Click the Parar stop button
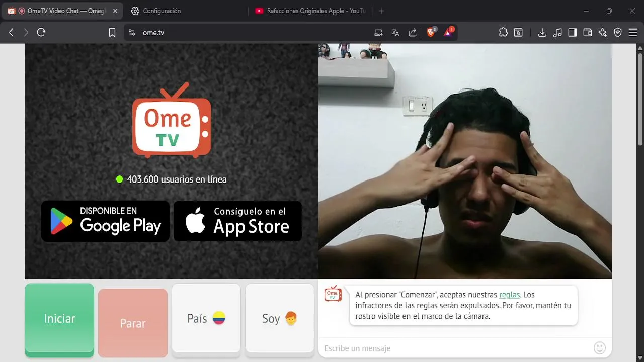644x362 pixels. (133, 323)
